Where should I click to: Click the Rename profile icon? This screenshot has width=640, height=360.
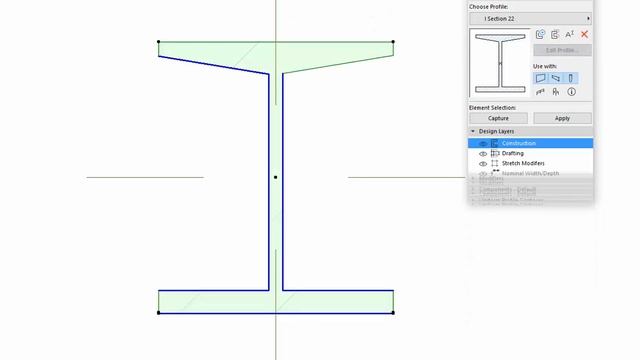click(569, 35)
